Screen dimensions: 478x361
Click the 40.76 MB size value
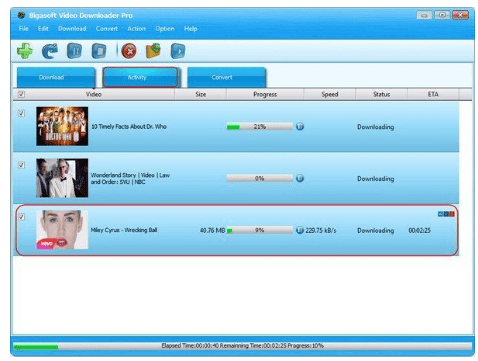pyautogui.click(x=212, y=230)
